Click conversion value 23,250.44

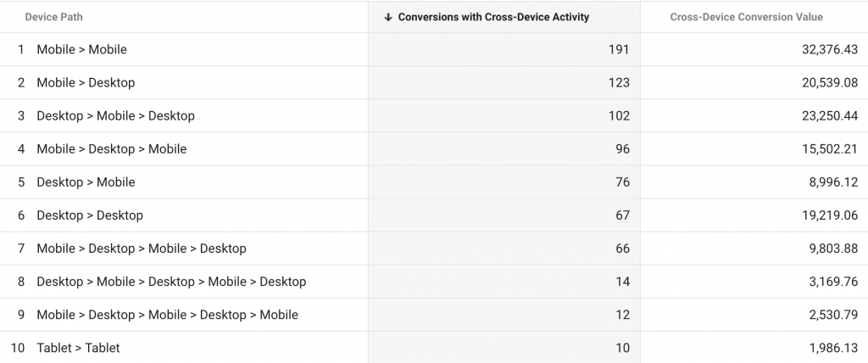830,116
